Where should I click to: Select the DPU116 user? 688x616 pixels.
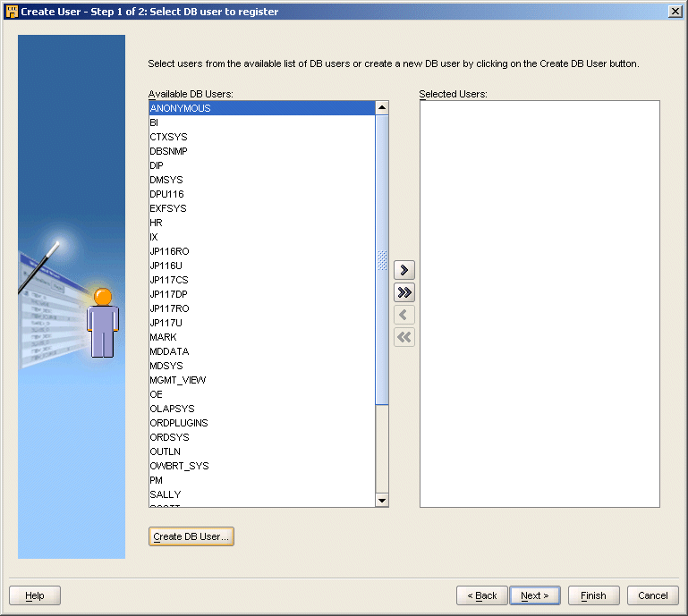click(262, 194)
